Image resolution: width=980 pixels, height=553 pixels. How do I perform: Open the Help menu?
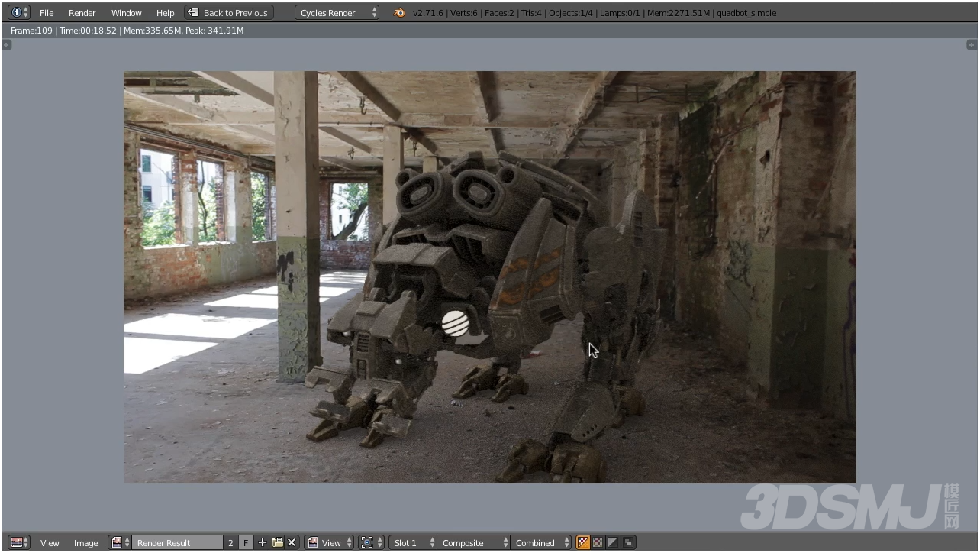pos(166,13)
